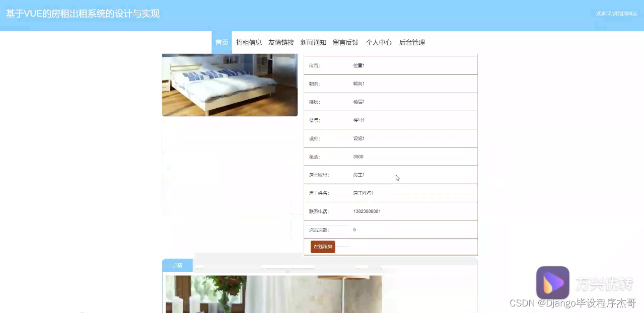Go to 留言反馈 feedback page
644x313 pixels.
345,42
